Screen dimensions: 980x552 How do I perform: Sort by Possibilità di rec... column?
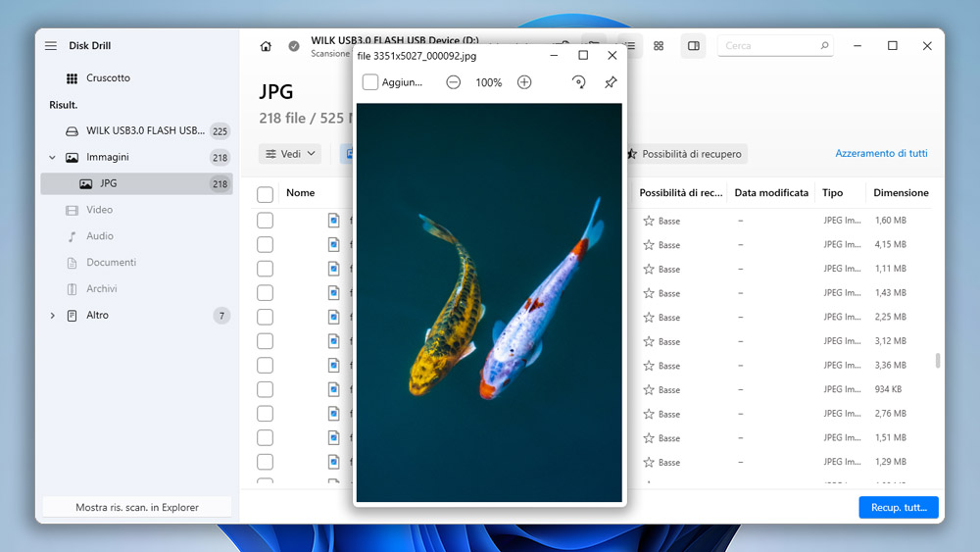tap(681, 192)
